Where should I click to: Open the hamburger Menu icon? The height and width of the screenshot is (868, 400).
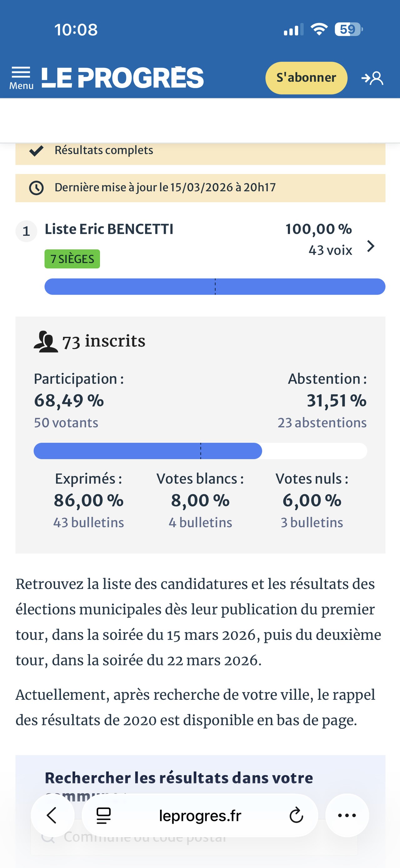click(x=21, y=78)
